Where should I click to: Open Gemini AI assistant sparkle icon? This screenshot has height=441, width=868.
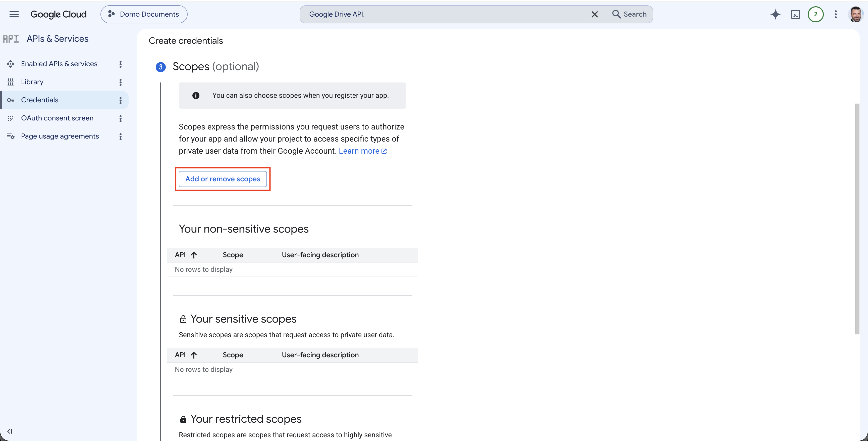point(775,14)
